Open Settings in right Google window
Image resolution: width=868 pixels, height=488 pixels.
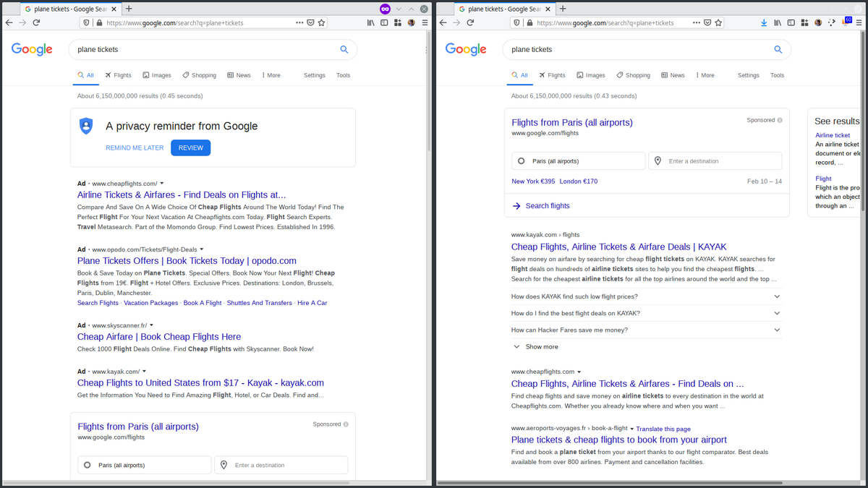[749, 75]
